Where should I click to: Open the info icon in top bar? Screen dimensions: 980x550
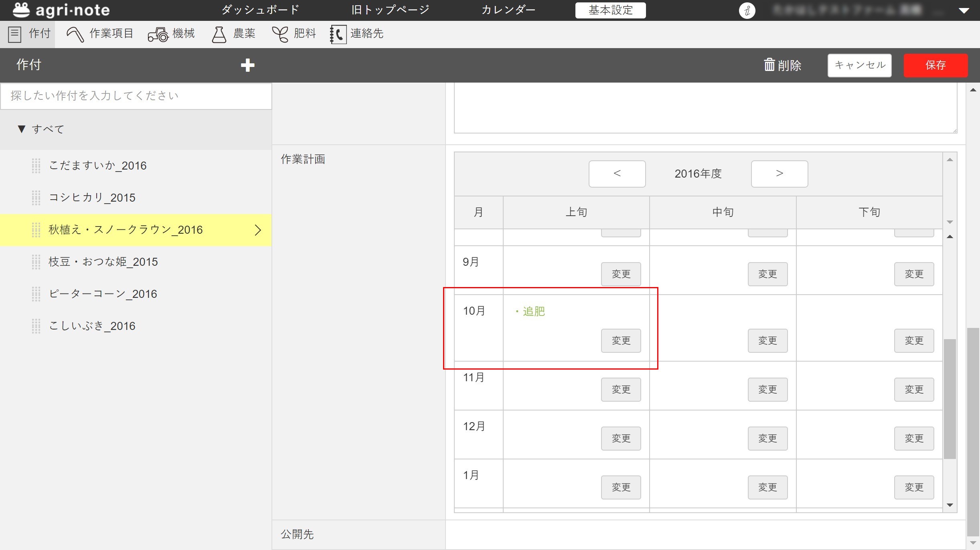[747, 10]
